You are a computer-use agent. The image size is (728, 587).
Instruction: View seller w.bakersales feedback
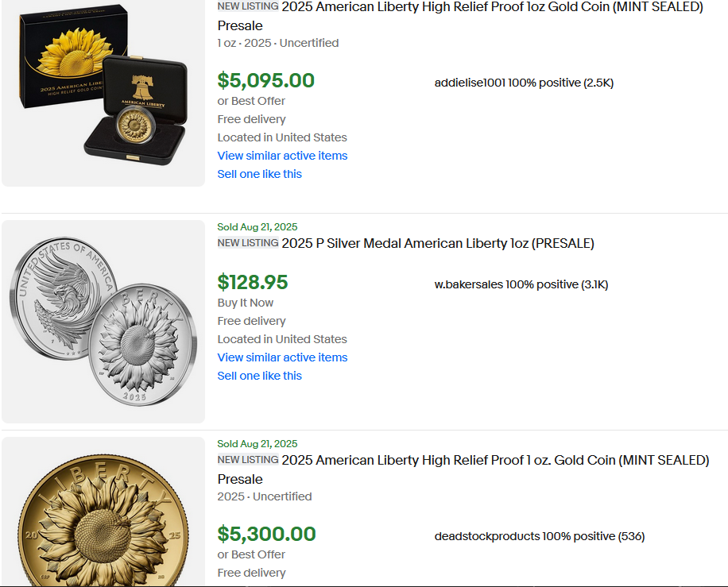point(521,284)
